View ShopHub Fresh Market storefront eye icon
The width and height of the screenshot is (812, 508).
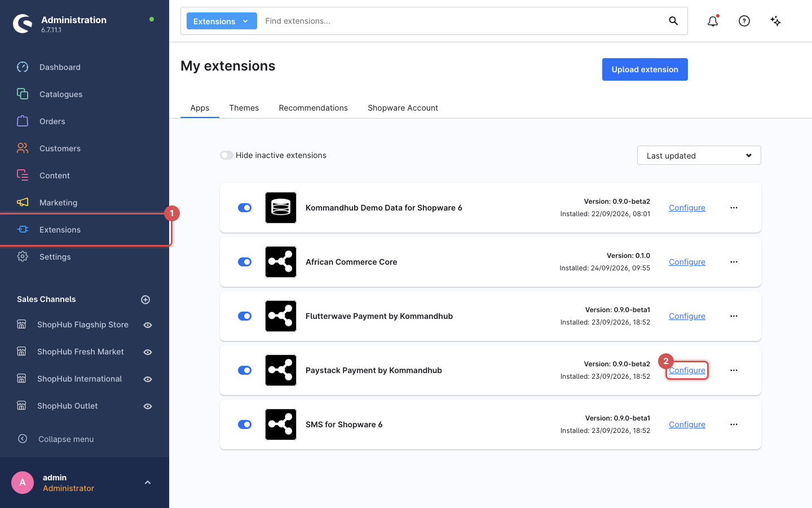tap(148, 352)
